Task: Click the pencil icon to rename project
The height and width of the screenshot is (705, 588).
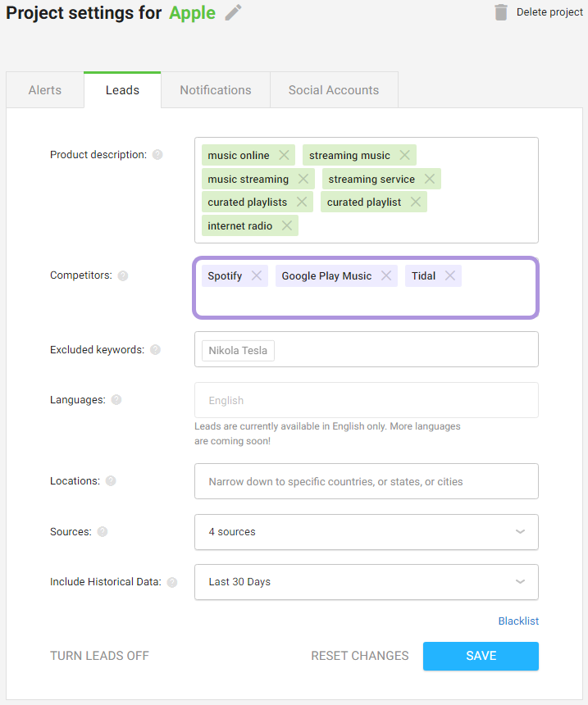Action: [x=233, y=12]
